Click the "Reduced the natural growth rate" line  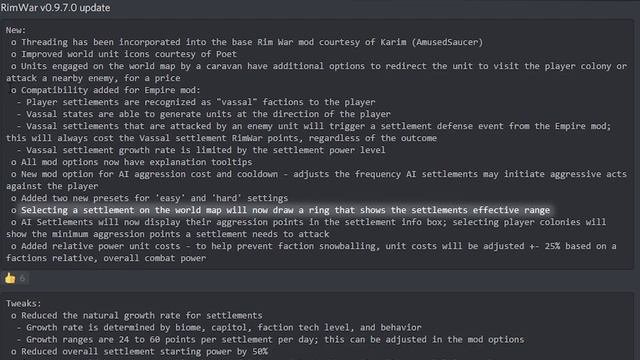tap(137, 316)
